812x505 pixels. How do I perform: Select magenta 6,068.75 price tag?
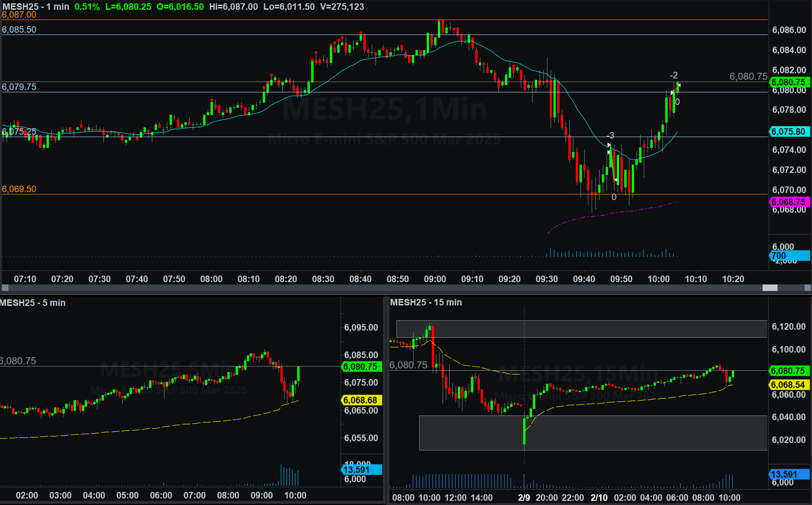[790, 202]
